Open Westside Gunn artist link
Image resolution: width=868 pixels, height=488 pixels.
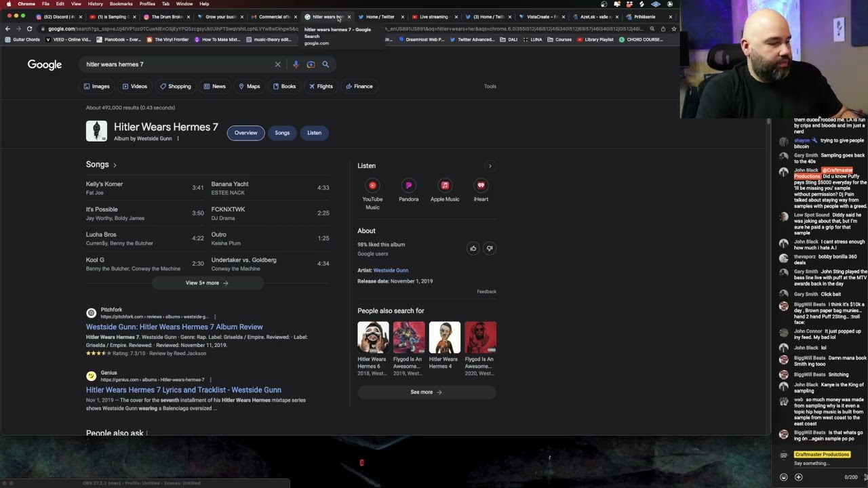pyautogui.click(x=391, y=270)
